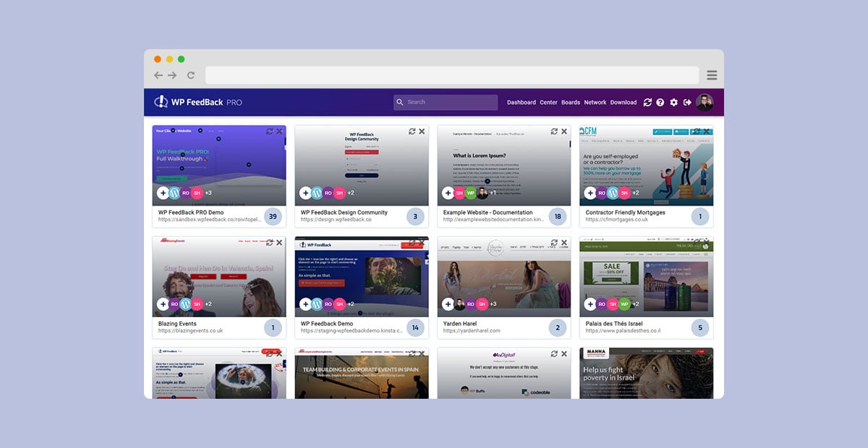Open the Boards menu item
The height and width of the screenshot is (448, 868).
[x=571, y=103]
